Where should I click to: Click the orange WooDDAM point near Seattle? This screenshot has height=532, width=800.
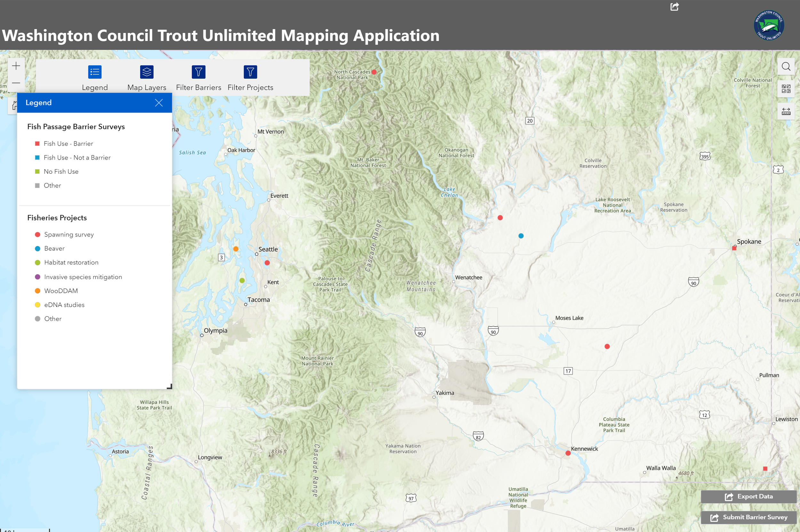tap(236, 249)
